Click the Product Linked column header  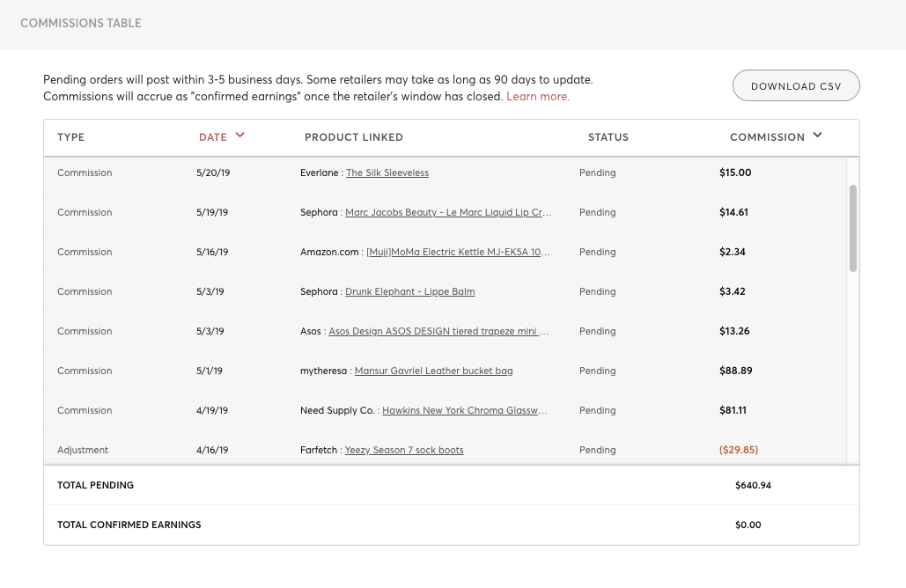click(354, 137)
